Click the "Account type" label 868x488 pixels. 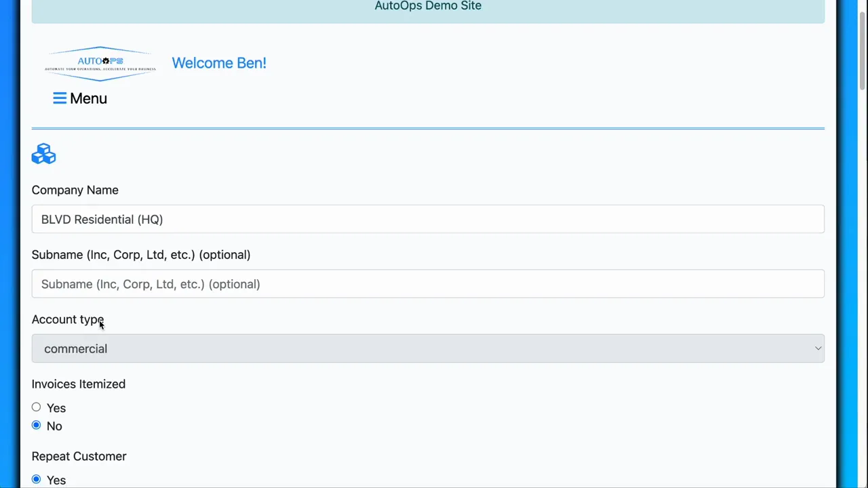pyautogui.click(x=68, y=319)
